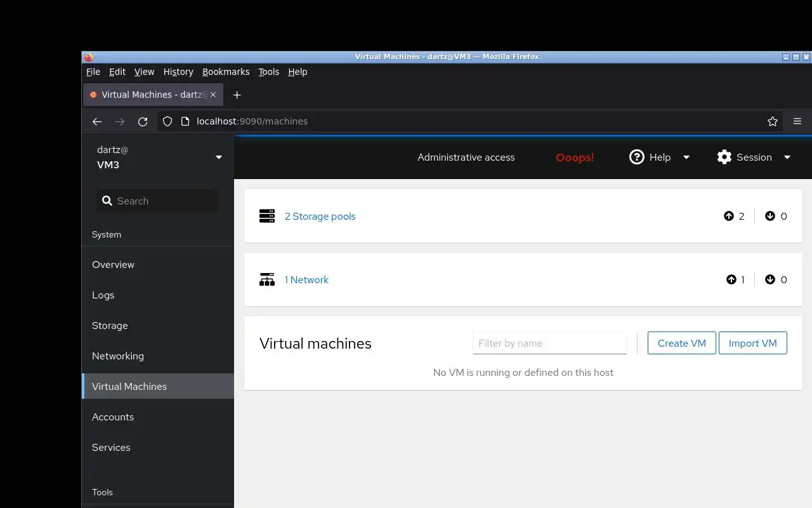Expand the Session dropdown arrow
Screen dimensions: 812x508
point(787,157)
